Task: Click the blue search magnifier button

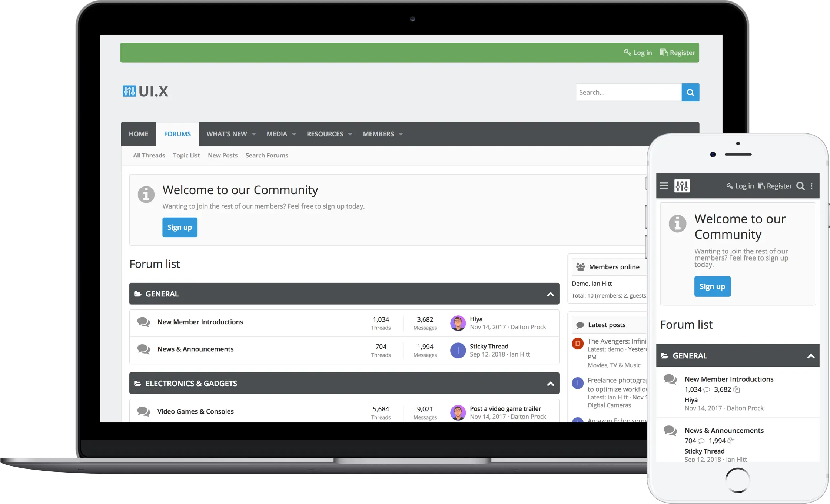Action: (x=690, y=92)
